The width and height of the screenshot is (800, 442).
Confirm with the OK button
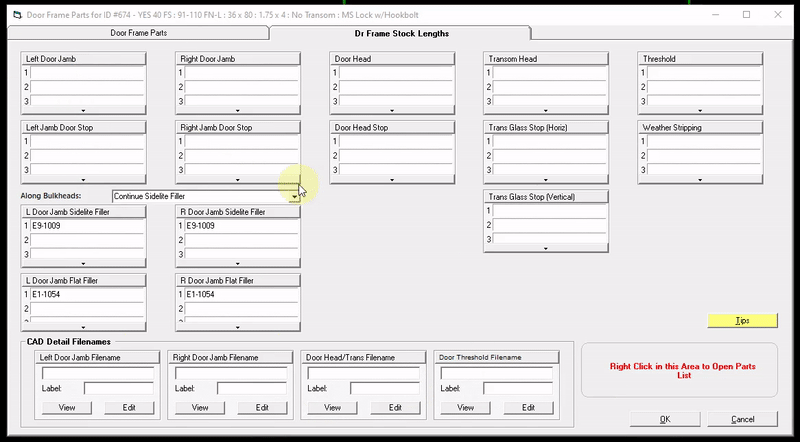point(665,419)
